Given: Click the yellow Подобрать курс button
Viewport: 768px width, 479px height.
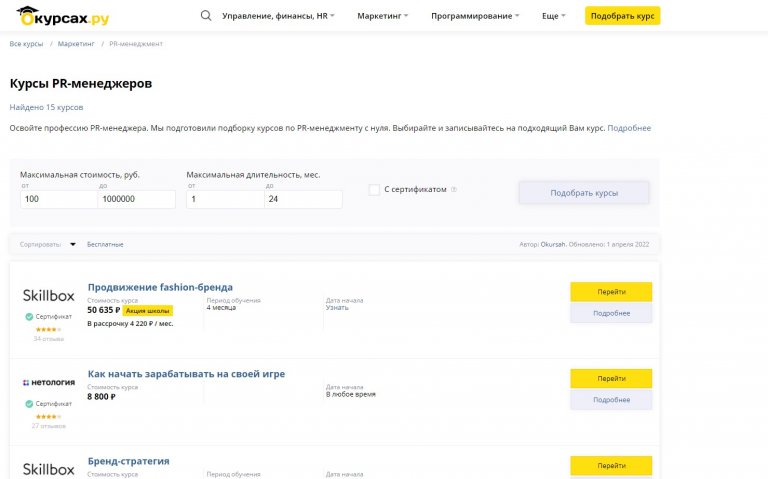Looking at the screenshot, I should (x=623, y=16).
